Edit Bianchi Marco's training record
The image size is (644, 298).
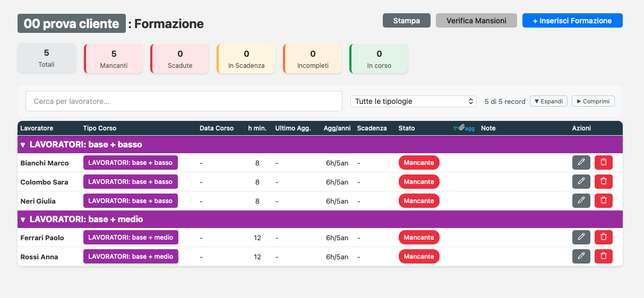click(581, 163)
